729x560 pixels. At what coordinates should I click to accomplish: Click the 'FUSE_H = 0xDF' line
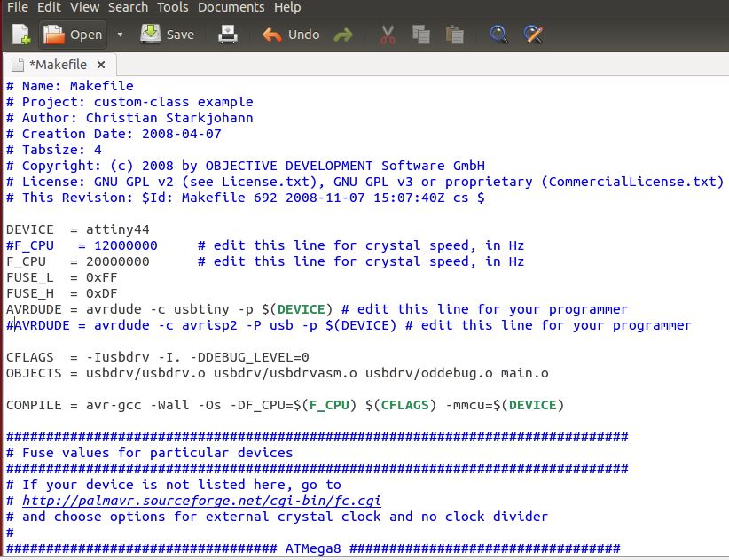(62, 293)
